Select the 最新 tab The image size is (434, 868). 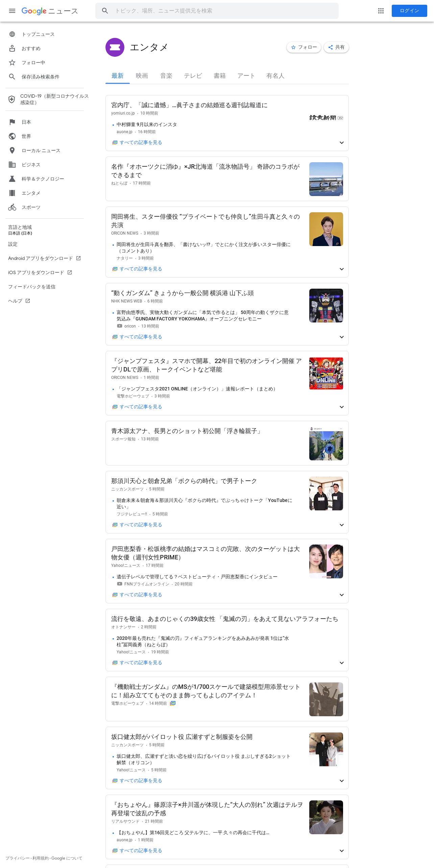118,76
